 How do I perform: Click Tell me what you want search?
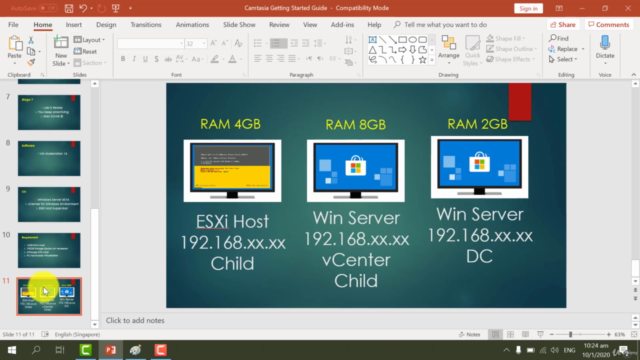click(441, 25)
